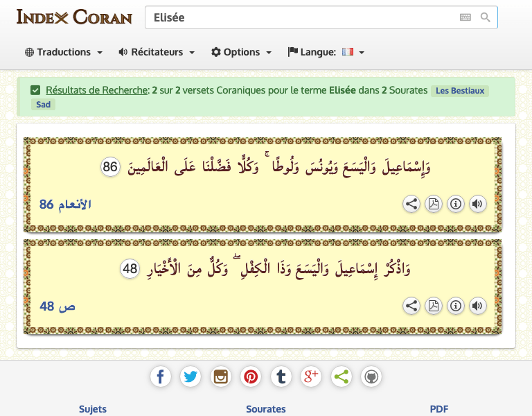
Task: Share verse 48 of Sad
Action: [411, 306]
